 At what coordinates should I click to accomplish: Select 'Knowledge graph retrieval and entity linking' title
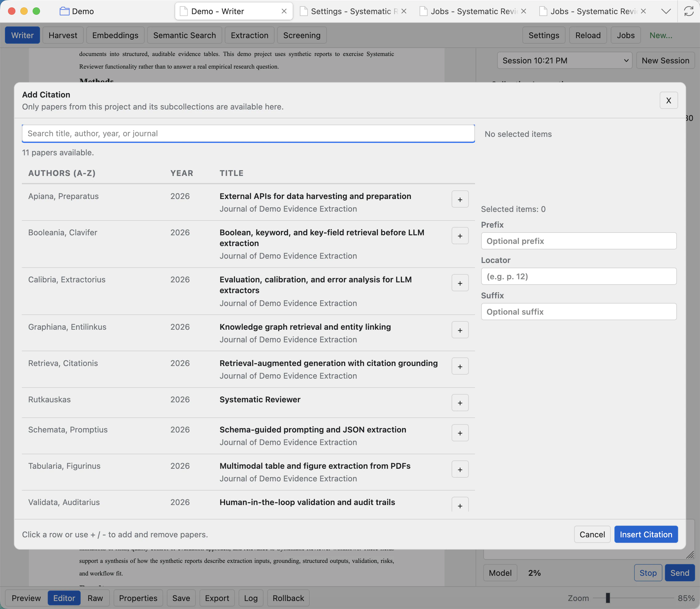305,327
